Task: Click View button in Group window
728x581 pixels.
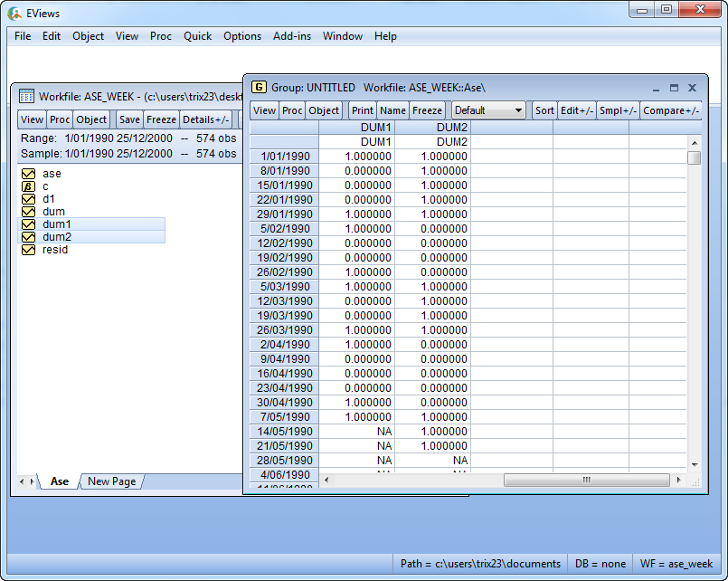Action: tap(264, 110)
